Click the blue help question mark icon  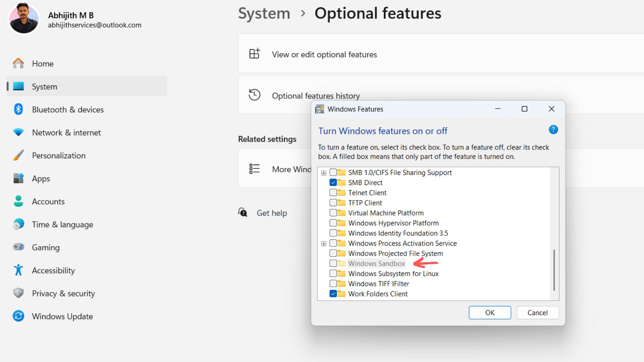[x=553, y=130]
